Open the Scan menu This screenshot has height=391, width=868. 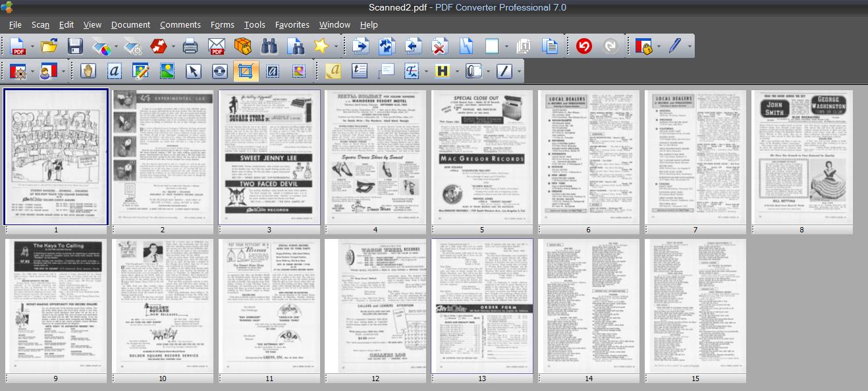[40, 24]
